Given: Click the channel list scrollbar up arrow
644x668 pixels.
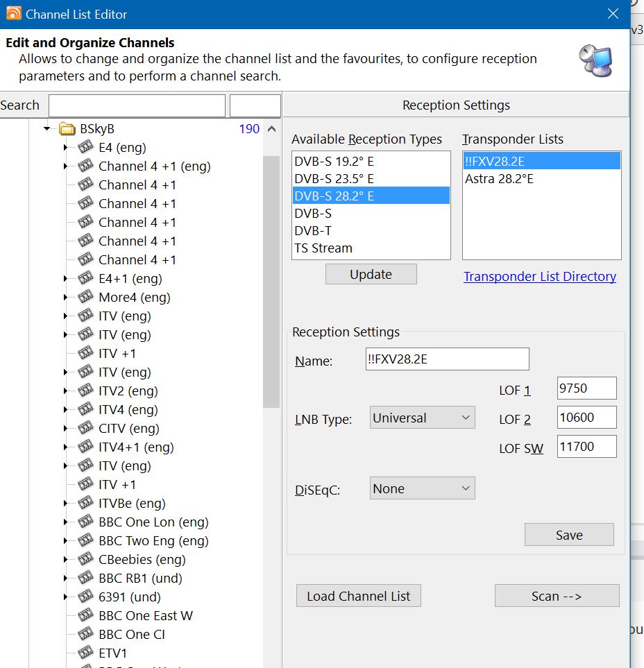Looking at the screenshot, I should pyautogui.click(x=271, y=129).
